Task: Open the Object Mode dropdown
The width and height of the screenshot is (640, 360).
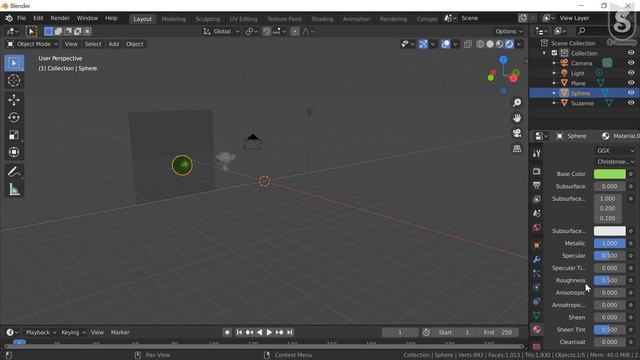Action: click(x=32, y=44)
